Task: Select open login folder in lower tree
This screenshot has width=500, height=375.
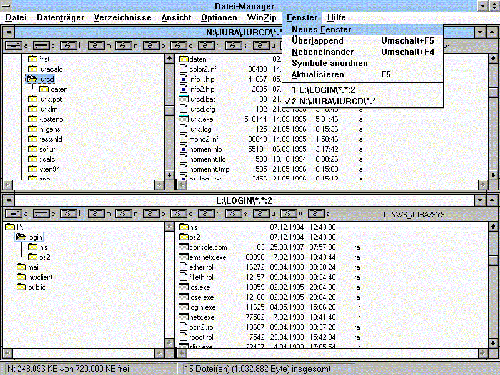Action: point(29,237)
